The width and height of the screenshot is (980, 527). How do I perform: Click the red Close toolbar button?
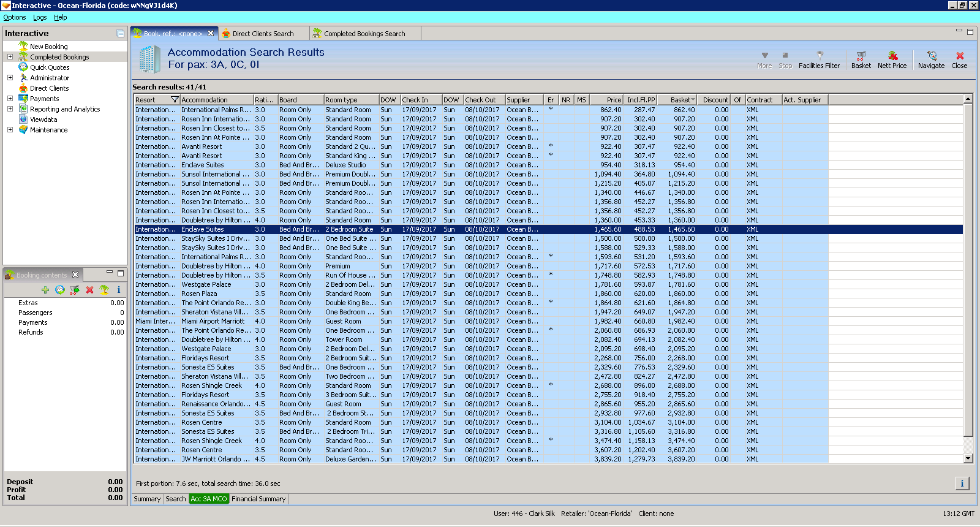click(x=959, y=59)
